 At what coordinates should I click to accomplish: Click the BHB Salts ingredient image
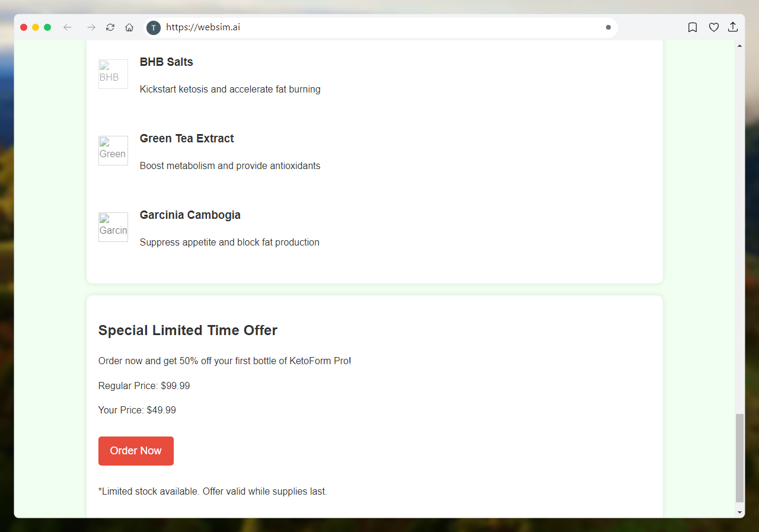(113, 74)
